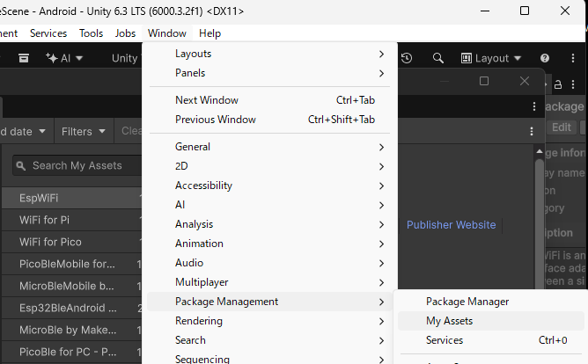Click the store bag icon in toolbar

pyautogui.click(x=25, y=58)
